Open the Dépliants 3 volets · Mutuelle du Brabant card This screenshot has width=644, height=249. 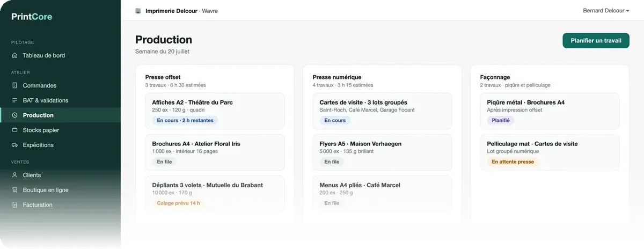(215, 194)
